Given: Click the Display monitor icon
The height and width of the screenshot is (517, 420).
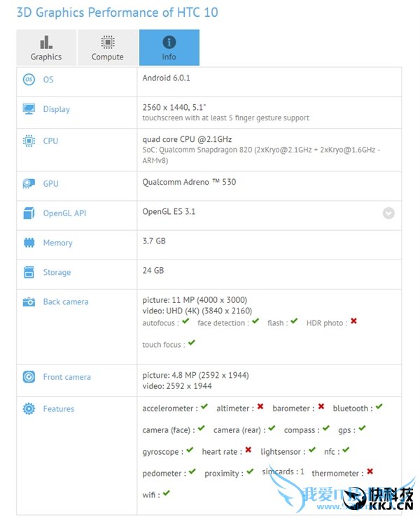Looking at the screenshot, I should coord(29,109).
